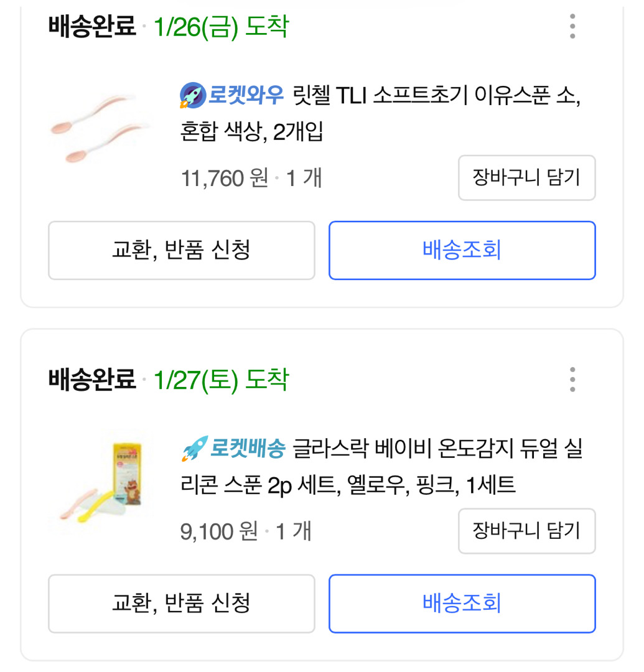644x672 pixels.
Task: Request 교환, 반품 신청 for the 릿첼 이유스푼
Action: point(181,250)
